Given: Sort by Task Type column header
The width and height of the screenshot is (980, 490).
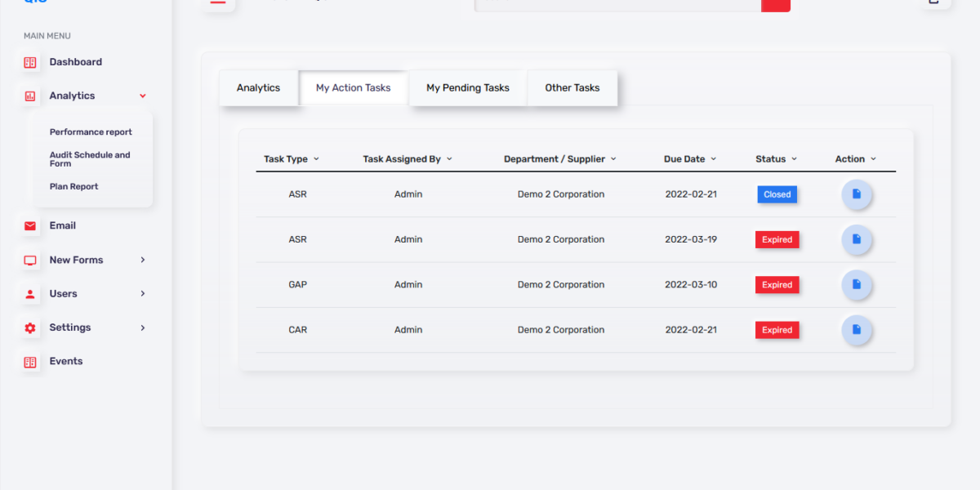Looking at the screenshot, I should [291, 159].
